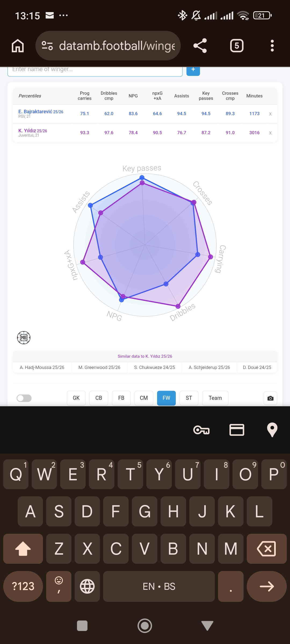
Task: Select the CM position tab
Action: (144, 398)
